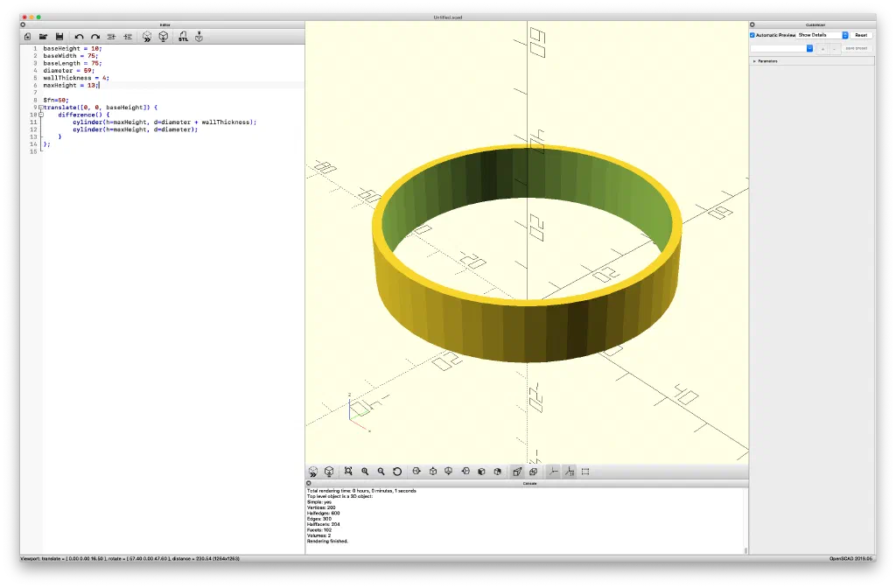896x588 pixels.
Task: Redo the last undone edit
Action: tap(95, 37)
